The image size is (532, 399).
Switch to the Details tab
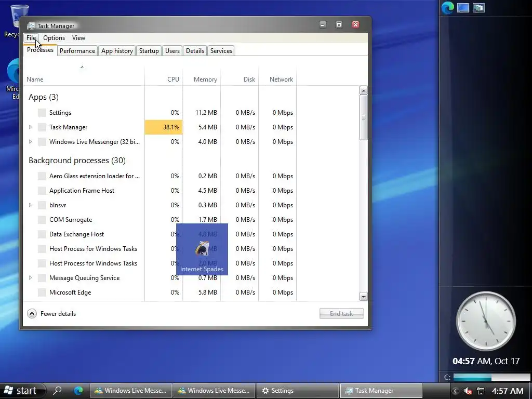click(x=195, y=51)
